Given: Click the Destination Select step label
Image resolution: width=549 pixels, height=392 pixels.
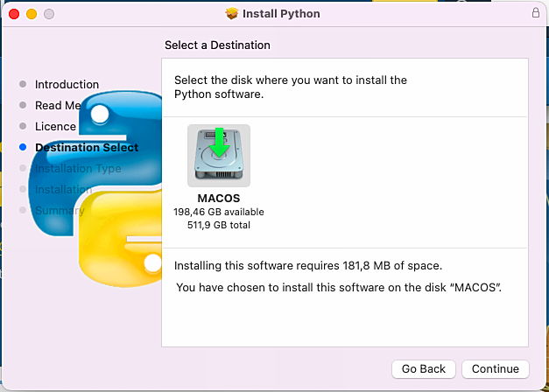Looking at the screenshot, I should coord(87,148).
